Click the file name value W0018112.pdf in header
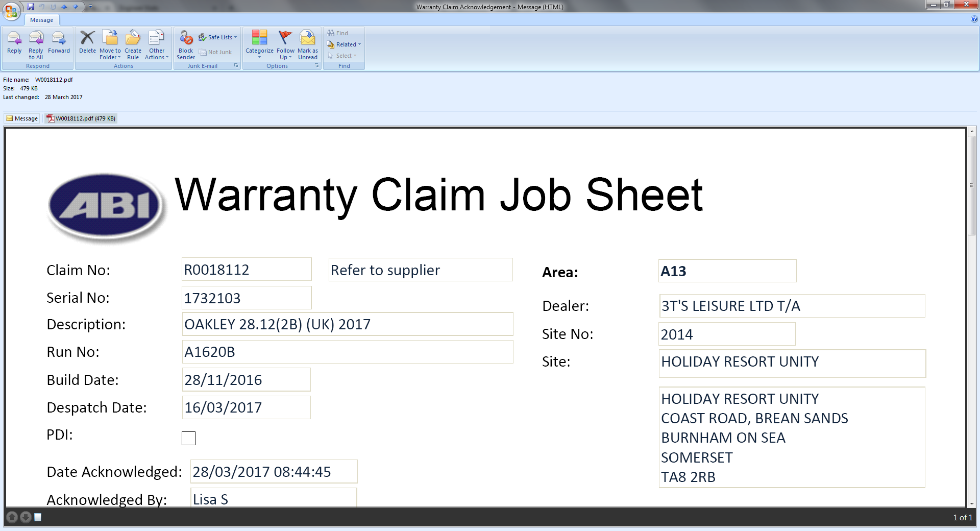 pyautogui.click(x=54, y=80)
